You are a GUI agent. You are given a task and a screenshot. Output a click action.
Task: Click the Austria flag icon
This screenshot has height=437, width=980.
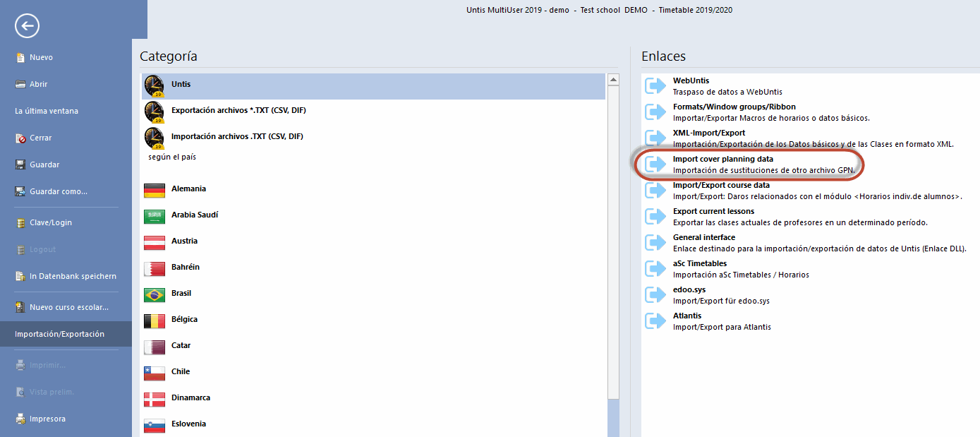click(x=154, y=242)
